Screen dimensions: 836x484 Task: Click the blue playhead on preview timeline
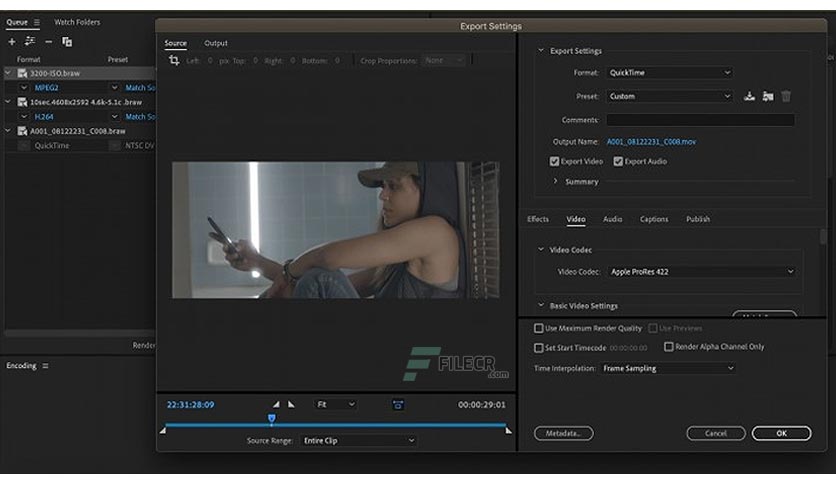[x=271, y=418]
